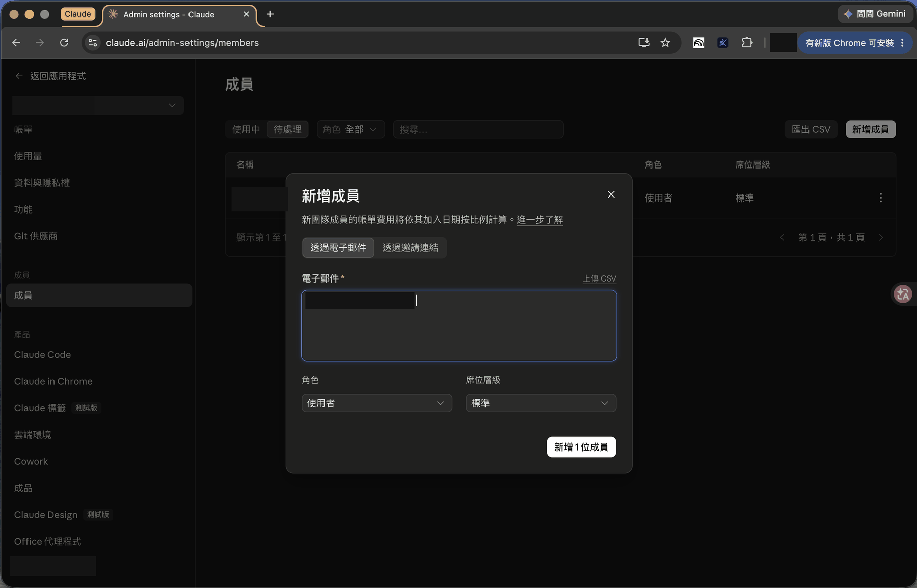Click the 問問 Gemini button

tap(875, 14)
